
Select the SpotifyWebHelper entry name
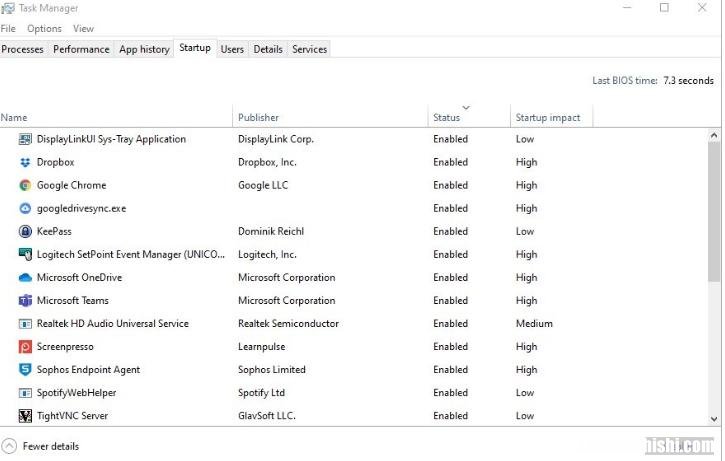click(77, 393)
